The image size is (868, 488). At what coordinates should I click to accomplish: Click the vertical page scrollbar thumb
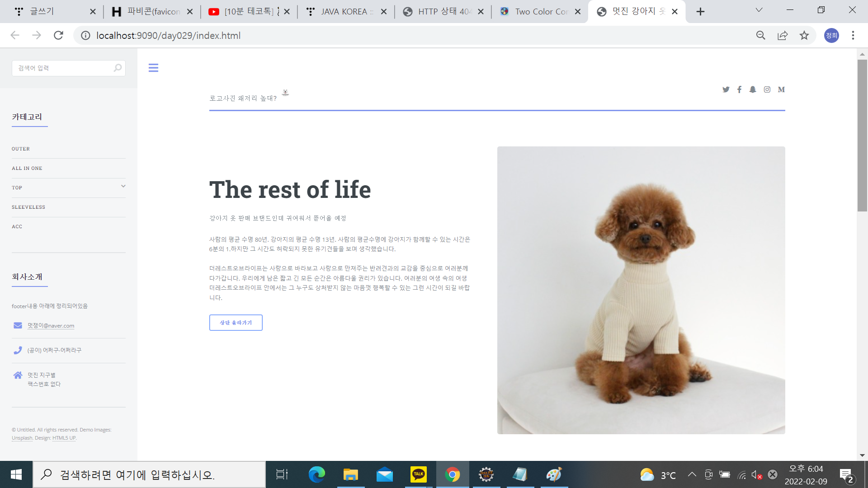862,136
